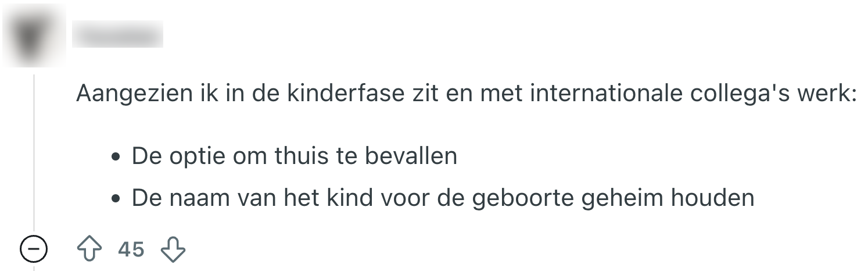Screen dimensions: 868x271
Task: Collapse the comment thread with minus button
Action: point(33,250)
